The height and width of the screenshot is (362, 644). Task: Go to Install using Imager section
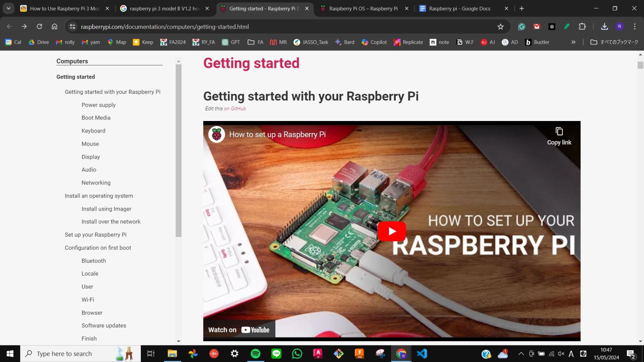click(x=106, y=209)
